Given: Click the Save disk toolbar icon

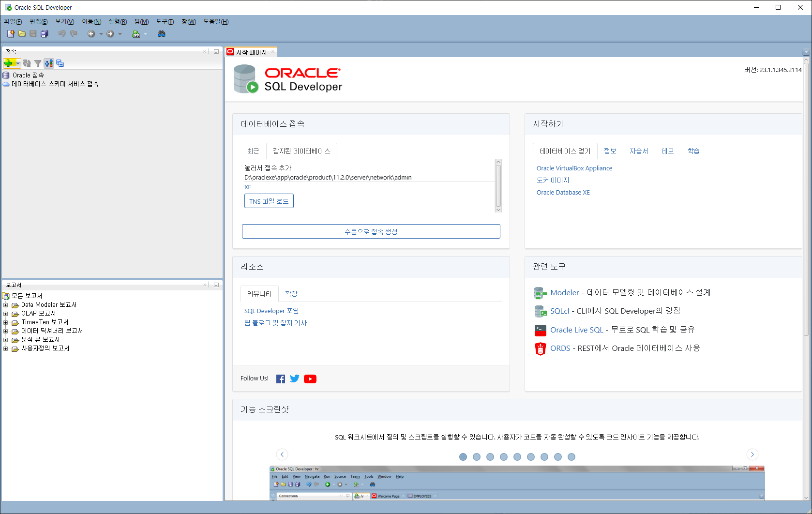Looking at the screenshot, I should pos(33,34).
